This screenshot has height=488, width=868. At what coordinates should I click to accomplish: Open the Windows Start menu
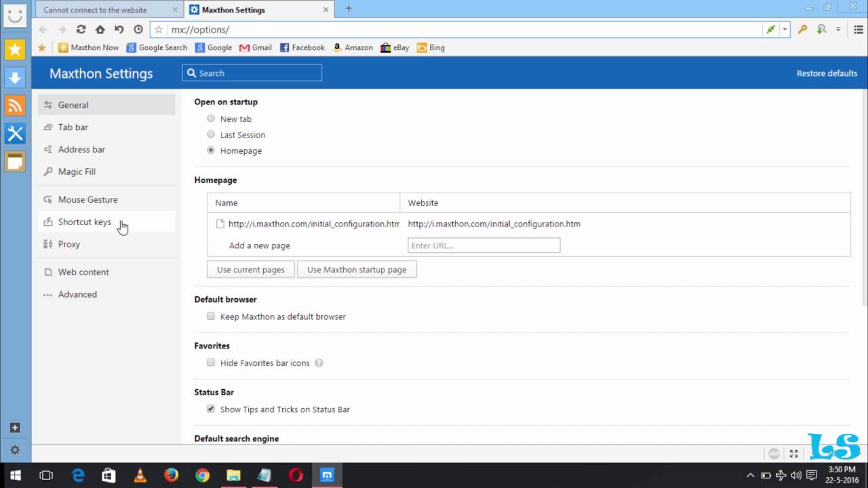click(15, 475)
